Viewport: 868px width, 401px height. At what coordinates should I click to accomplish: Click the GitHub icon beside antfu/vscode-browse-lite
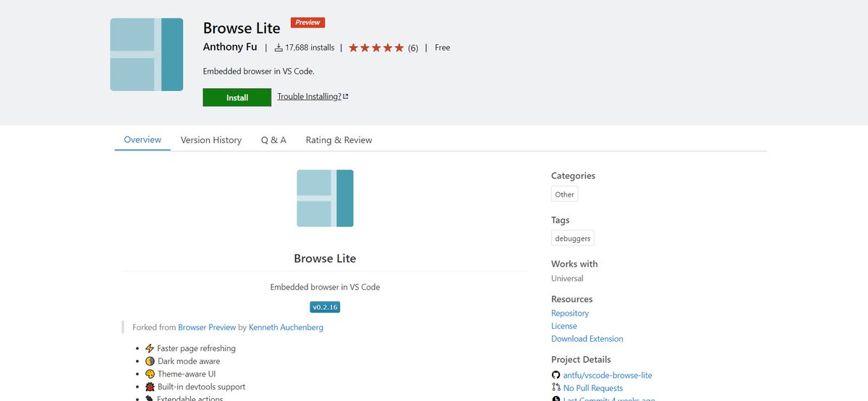coord(556,376)
